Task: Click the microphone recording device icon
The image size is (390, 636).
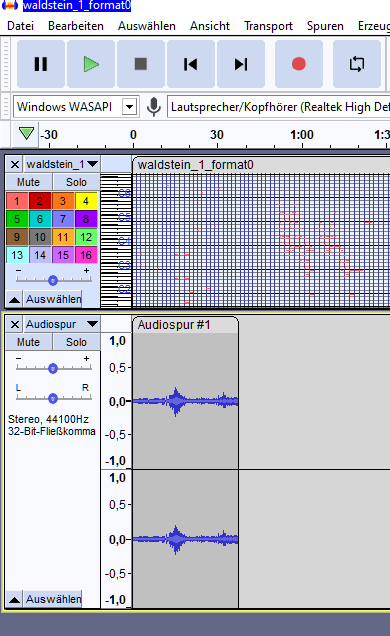Action: pyautogui.click(x=154, y=107)
